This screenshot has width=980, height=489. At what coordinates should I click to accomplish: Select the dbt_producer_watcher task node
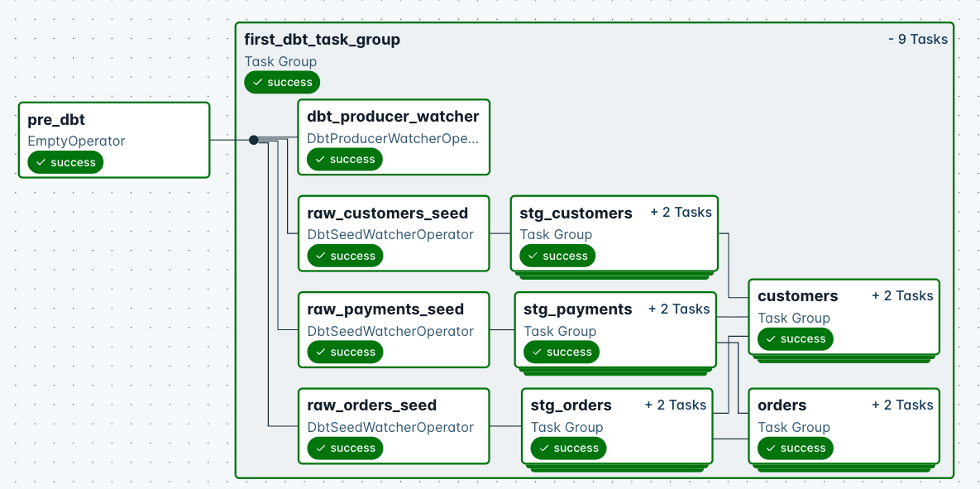[393, 116]
